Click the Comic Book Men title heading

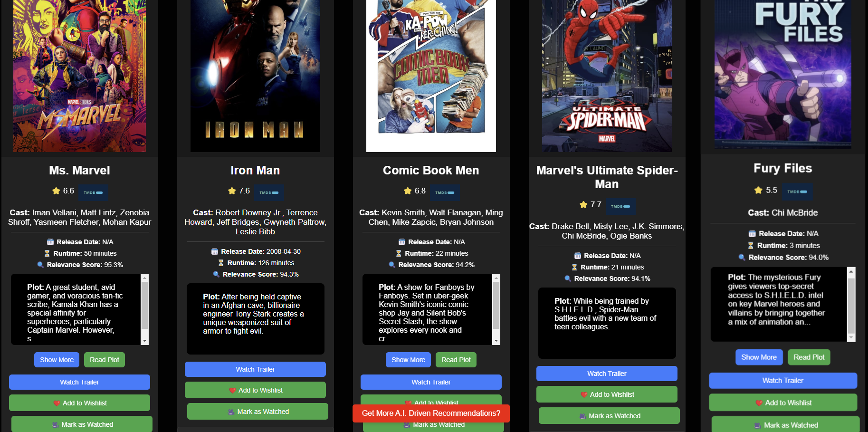(x=431, y=170)
